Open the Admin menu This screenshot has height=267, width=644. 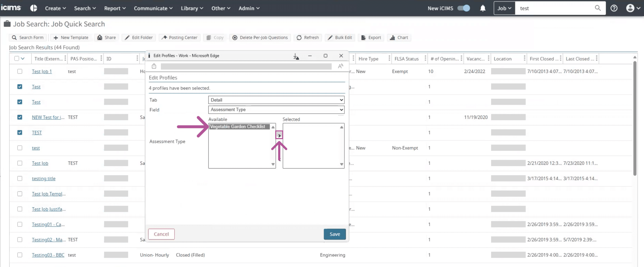tap(249, 8)
